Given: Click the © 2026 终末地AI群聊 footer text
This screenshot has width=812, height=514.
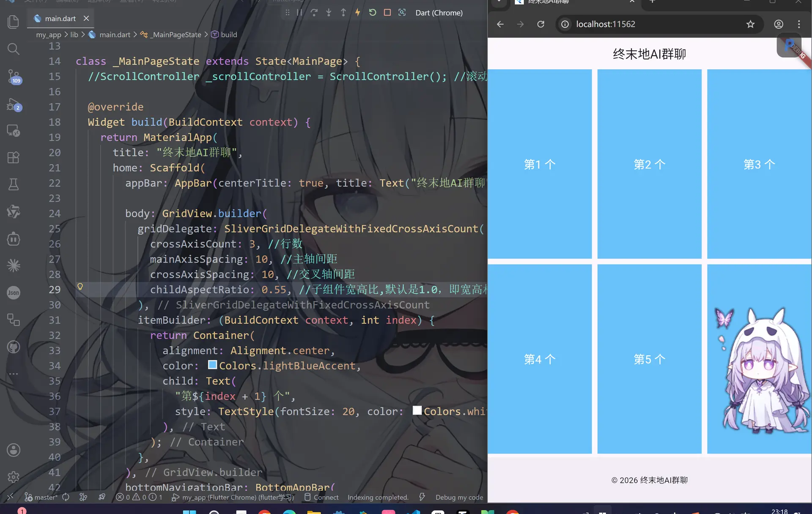Looking at the screenshot, I should (x=650, y=480).
